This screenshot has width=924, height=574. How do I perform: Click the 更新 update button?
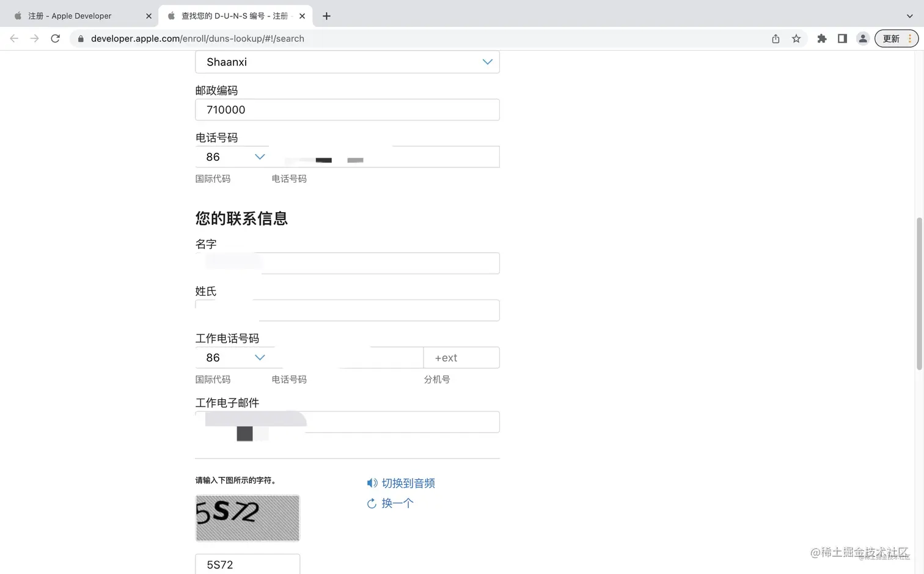(x=891, y=39)
